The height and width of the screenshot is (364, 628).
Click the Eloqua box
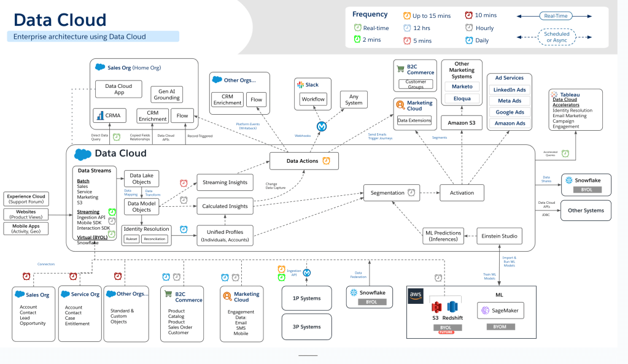coord(462,98)
